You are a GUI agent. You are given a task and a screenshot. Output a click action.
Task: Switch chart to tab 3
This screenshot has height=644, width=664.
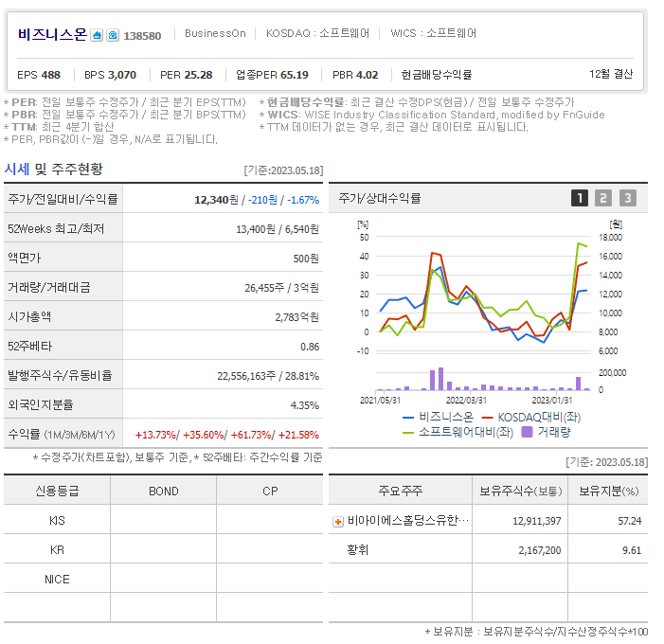[628, 198]
